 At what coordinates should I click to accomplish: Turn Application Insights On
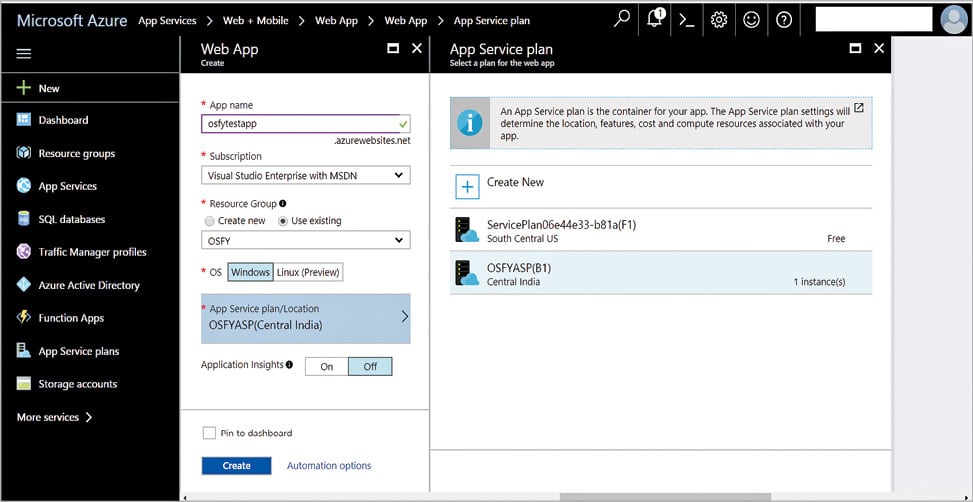326,367
